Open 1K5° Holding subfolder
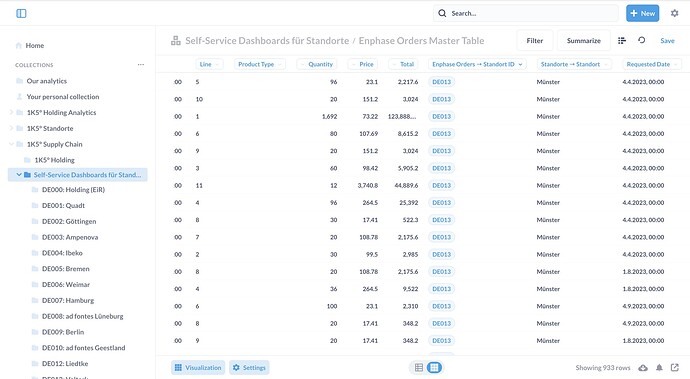The image size is (690, 379). pyautogui.click(x=55, y=160)
